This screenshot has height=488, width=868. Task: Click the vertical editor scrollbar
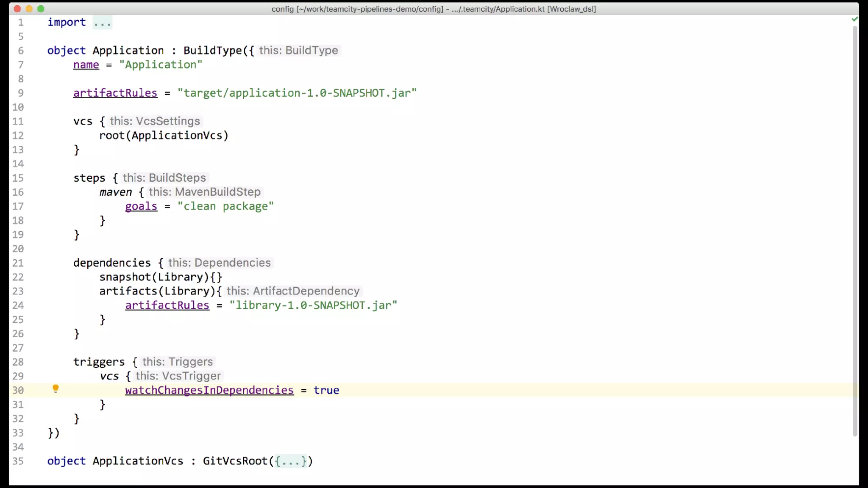tap(855, 229)
